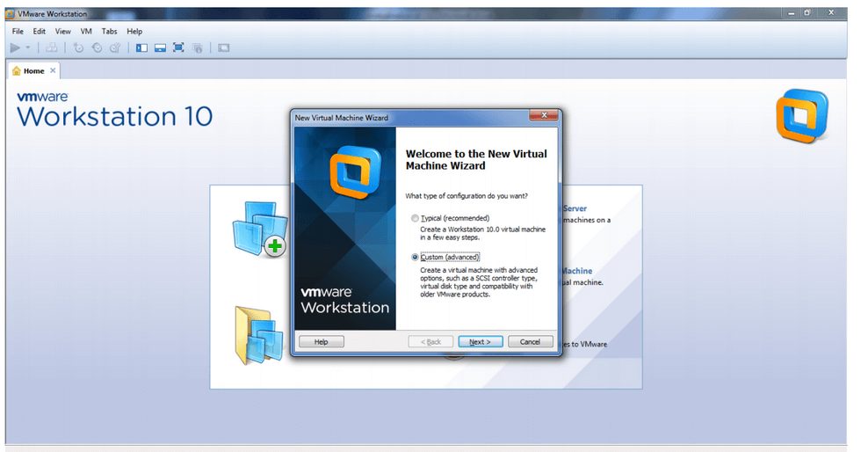Open the Snapshot Manager wrench icon
The image size is (868, 452).
pyautogui.click(x=115, y=48)
